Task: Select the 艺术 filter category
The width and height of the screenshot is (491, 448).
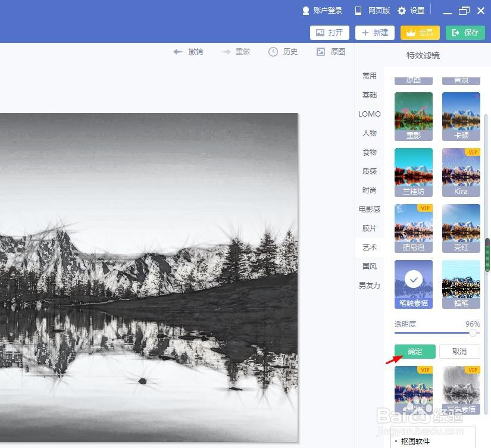Action: [370, 248]
